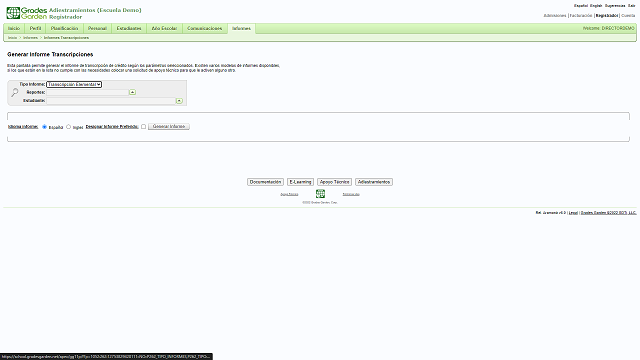Click the Generar Informes button

(x=169, y=127)
